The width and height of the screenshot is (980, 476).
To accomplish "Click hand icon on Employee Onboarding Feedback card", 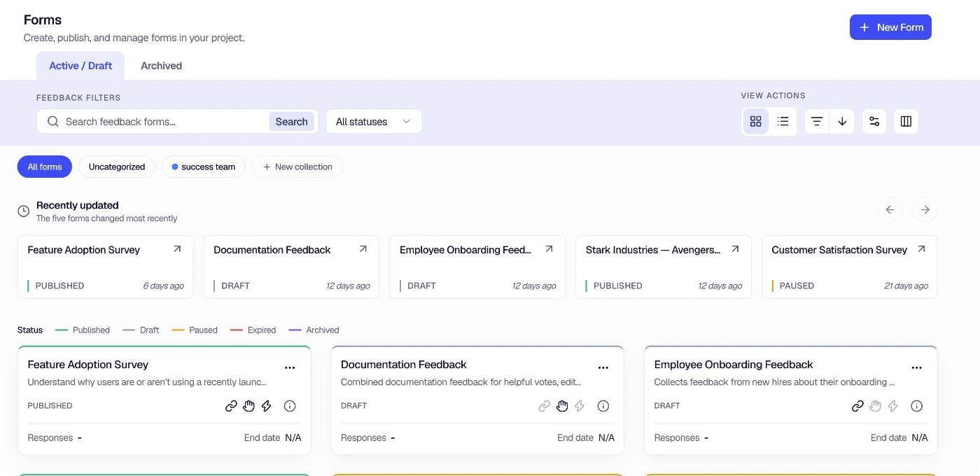I will 875,406.
